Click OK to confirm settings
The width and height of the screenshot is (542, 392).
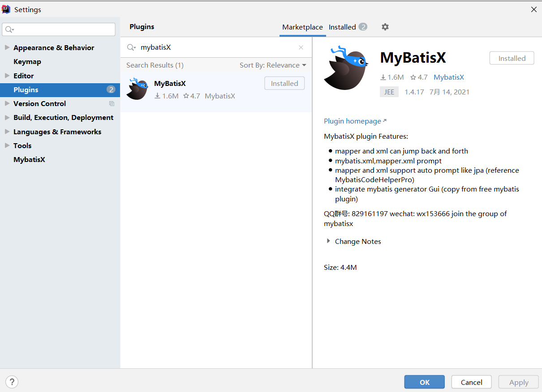(x=424, y=382)
